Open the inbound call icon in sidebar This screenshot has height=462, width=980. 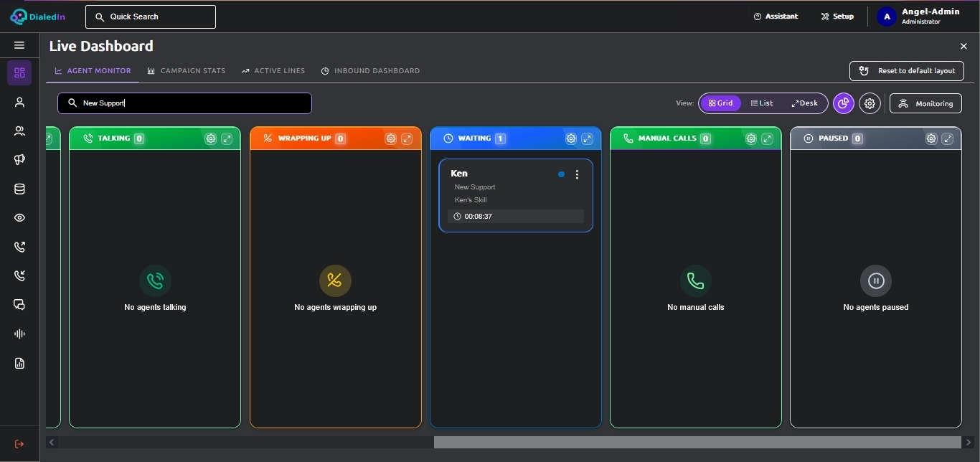[x=19, y=275]
